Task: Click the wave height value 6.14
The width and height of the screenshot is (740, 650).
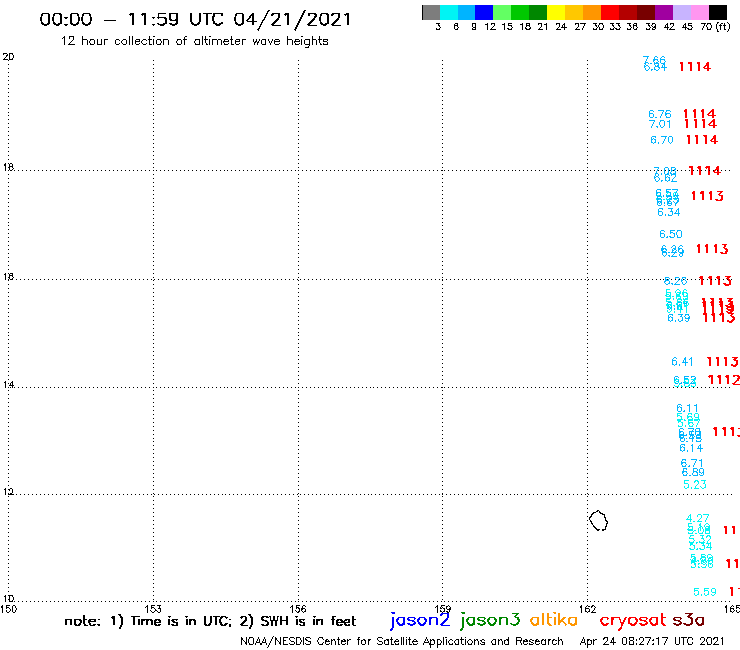Action: 691,448
